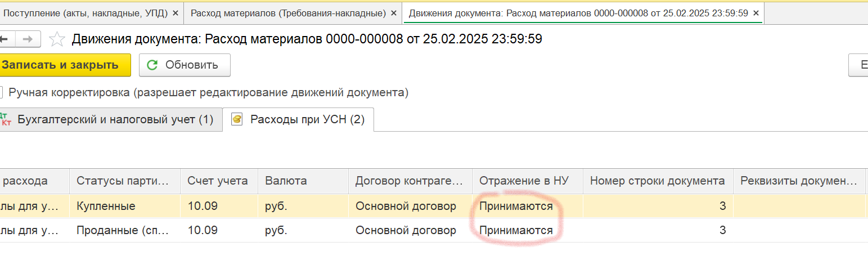Click the Отражение в НУ column header
The width and height of the screenshot is (868, 269).
(524, 181)
